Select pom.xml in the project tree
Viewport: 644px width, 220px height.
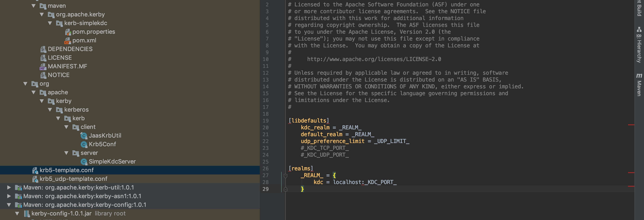pyautogui.click(x=84, y=41)
